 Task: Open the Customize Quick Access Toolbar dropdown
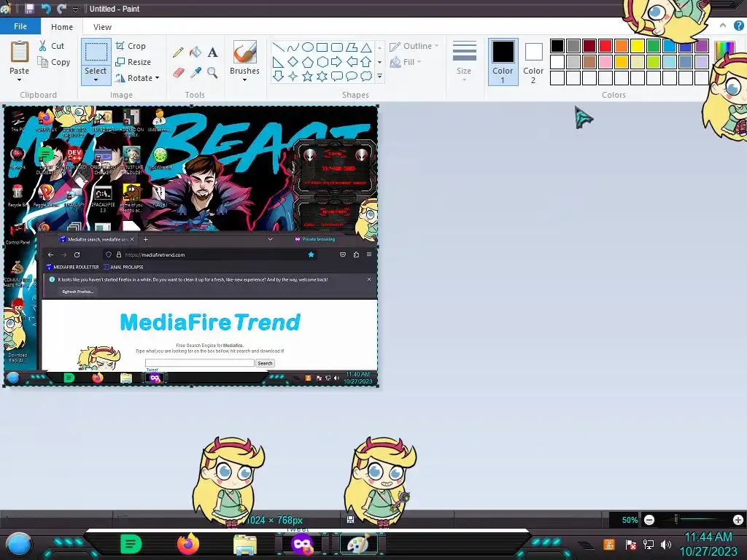[75, 9]
